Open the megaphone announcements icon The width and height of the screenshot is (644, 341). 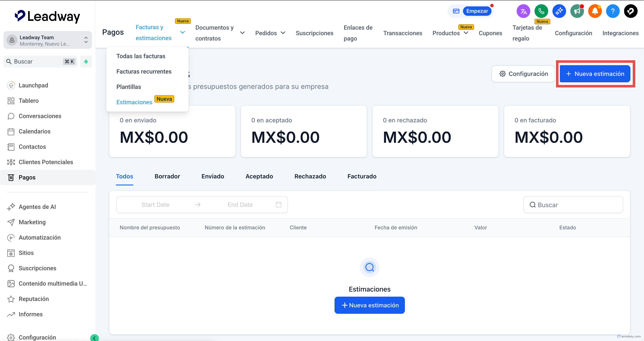pyautogui.click(x=577, y=11)
